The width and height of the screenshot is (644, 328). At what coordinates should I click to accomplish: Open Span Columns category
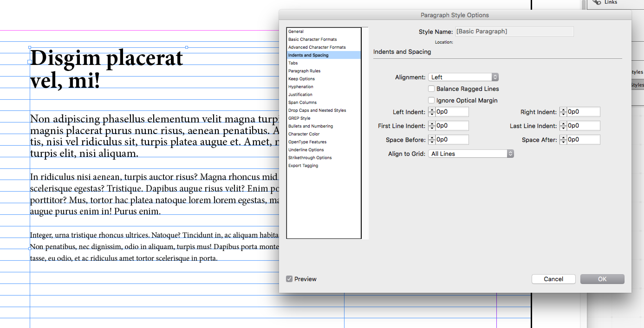pos(323,103)
